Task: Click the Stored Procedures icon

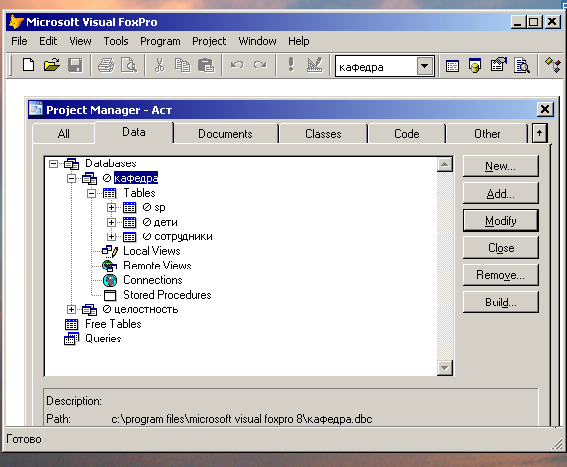Action: [x=110, y=295]
